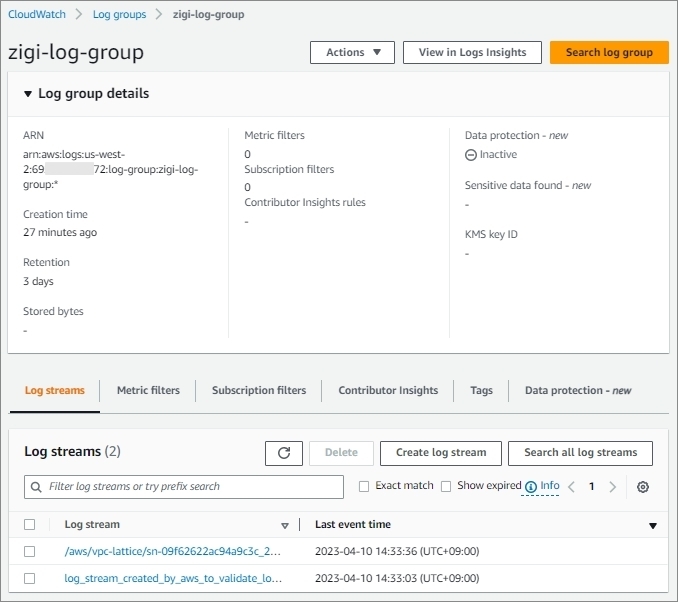Open the Contributor Insights tab

(x=388, y=391)
